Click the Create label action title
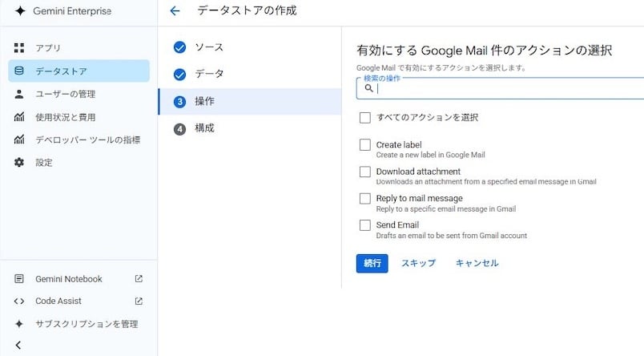Image resolution: width=644 pixels, height=356 pixels. tap(399, 144)
